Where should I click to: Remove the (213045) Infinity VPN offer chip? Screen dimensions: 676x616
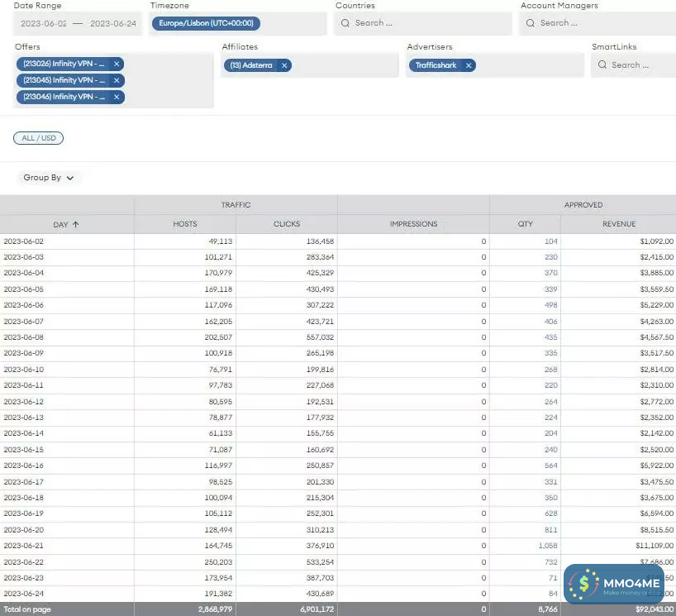117,80
